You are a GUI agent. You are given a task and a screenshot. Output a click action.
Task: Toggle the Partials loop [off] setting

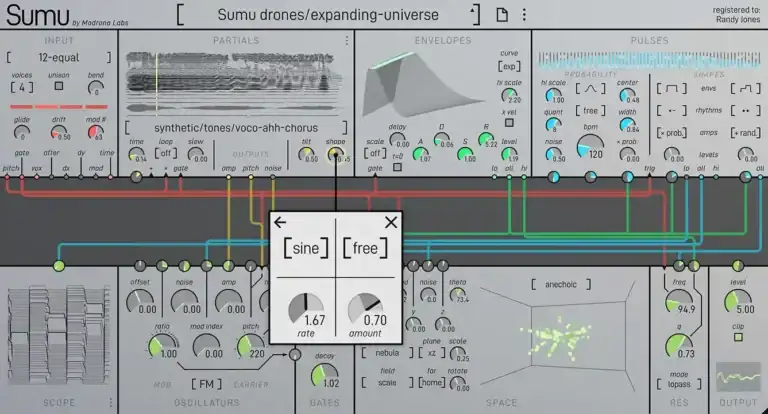166,153
